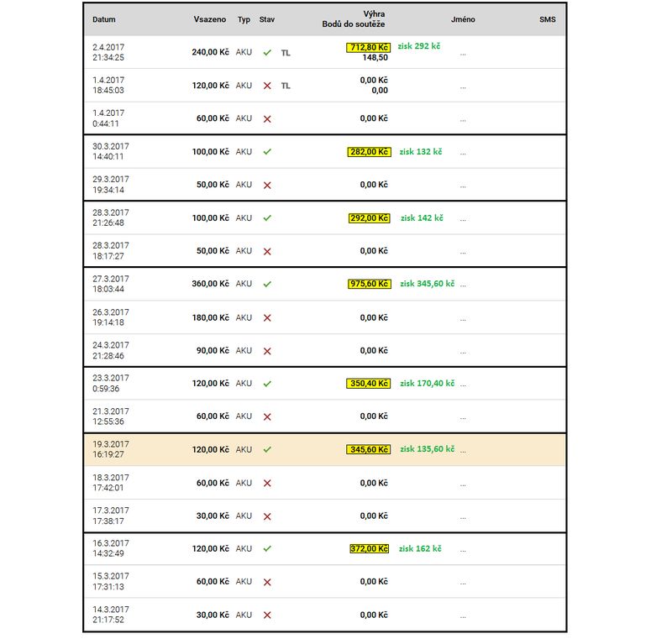
Task: Select the 23.3.2017 0:59:36 date cell
Action: coord(110,383)
